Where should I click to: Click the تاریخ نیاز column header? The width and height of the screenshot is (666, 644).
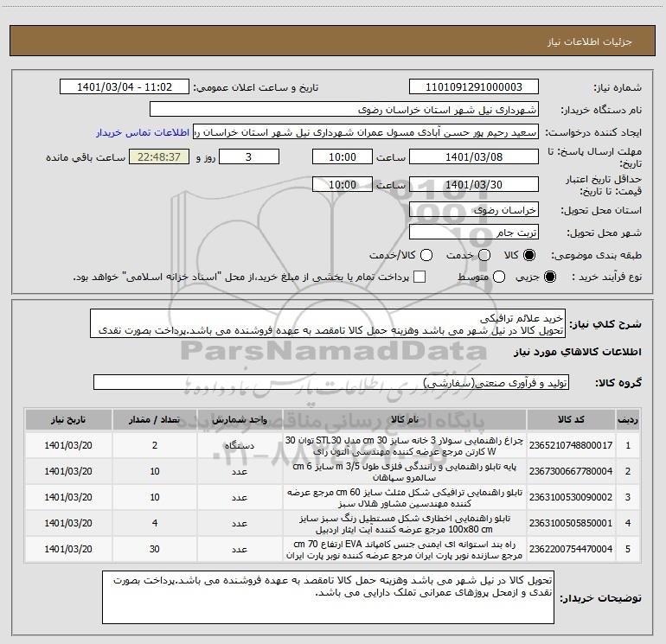point(68,420)
